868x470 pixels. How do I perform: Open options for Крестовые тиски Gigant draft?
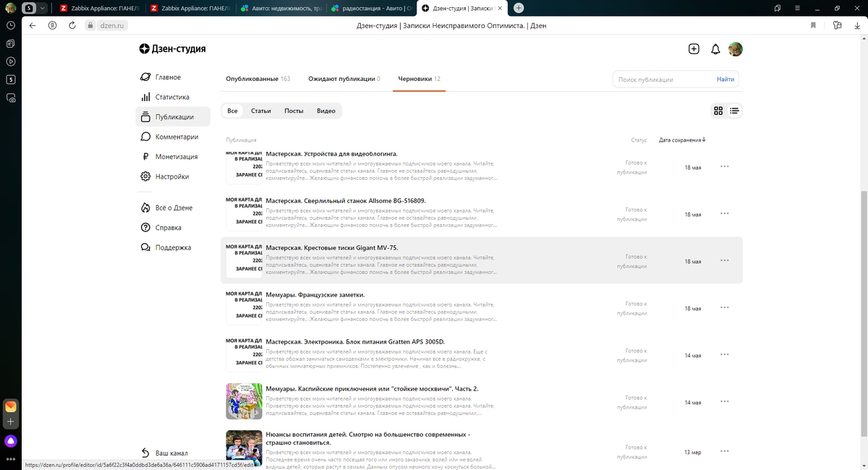(725, 260)
